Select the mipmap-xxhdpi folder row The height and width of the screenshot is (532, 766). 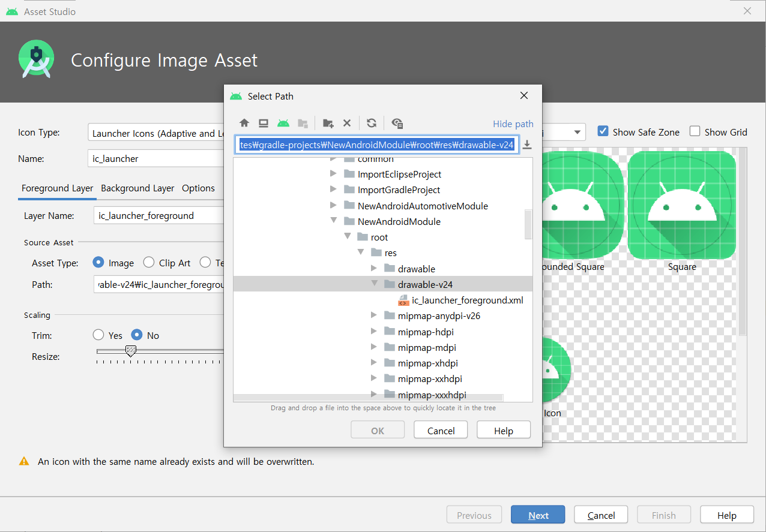click(x=383, y=379)
